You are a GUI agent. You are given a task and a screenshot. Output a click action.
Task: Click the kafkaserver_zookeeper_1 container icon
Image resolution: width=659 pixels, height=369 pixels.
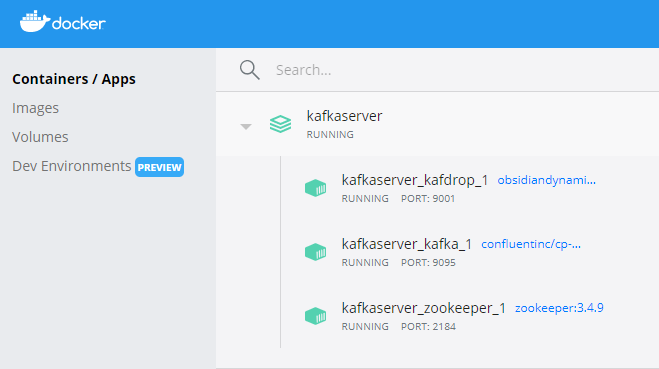(316, 316)
